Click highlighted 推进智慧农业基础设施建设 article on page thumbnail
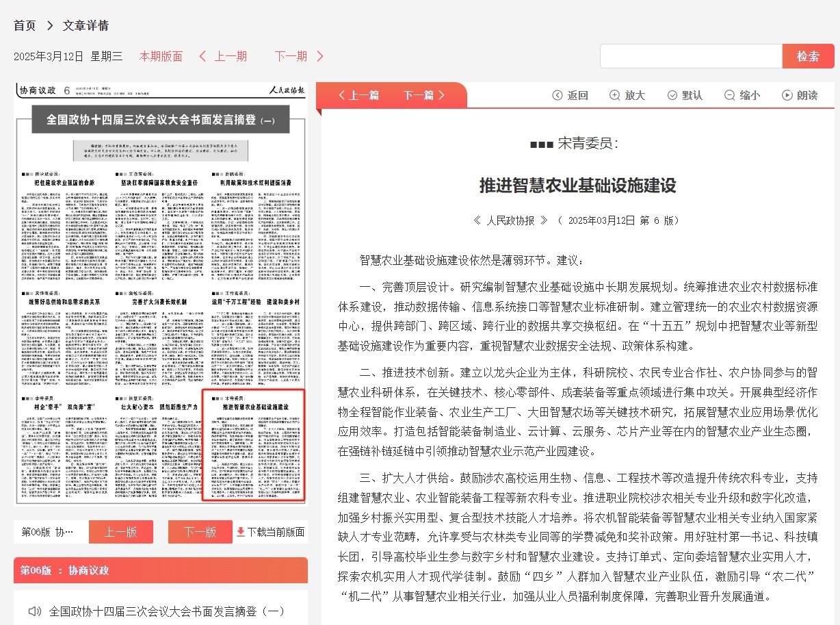Screen dimensions: 840x625 coord(254,445)
